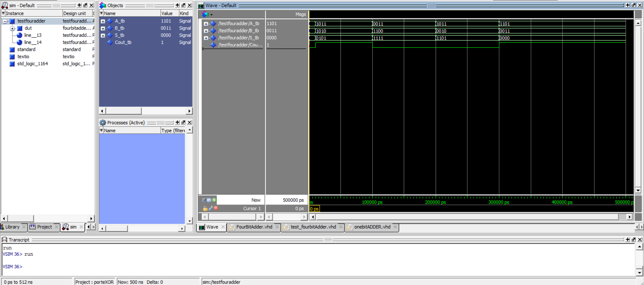Image resolution: width=644 pixels, height=285 pixels.
Task: Collapse the testfouradder instance tree
Action: (x=5, y=21)
